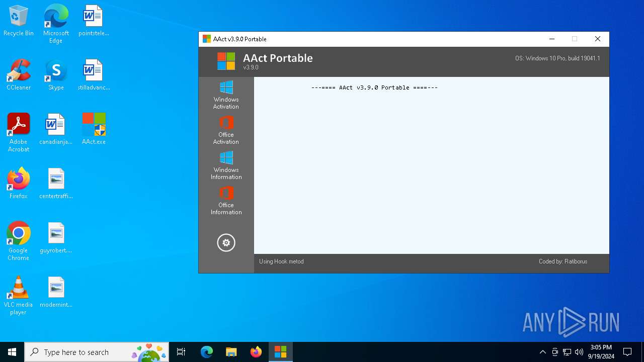The height and width of the screenshot is (362, 644).
Task: Select canadianja Word document on desktop
Action: [x=56, y=130]
